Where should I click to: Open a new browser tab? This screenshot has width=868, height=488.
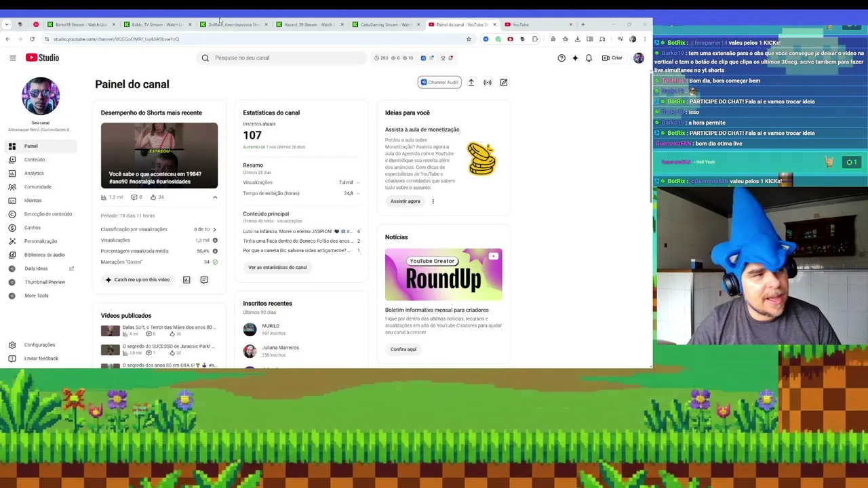click(x=583, y=24)
